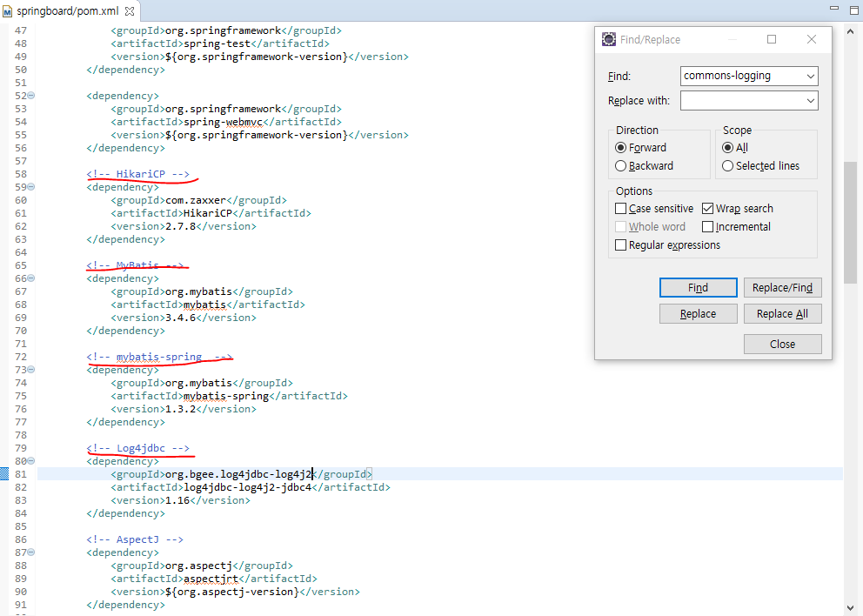
Task: Toggle the Whole word checkbox
Action: click(x=621, y=227)
